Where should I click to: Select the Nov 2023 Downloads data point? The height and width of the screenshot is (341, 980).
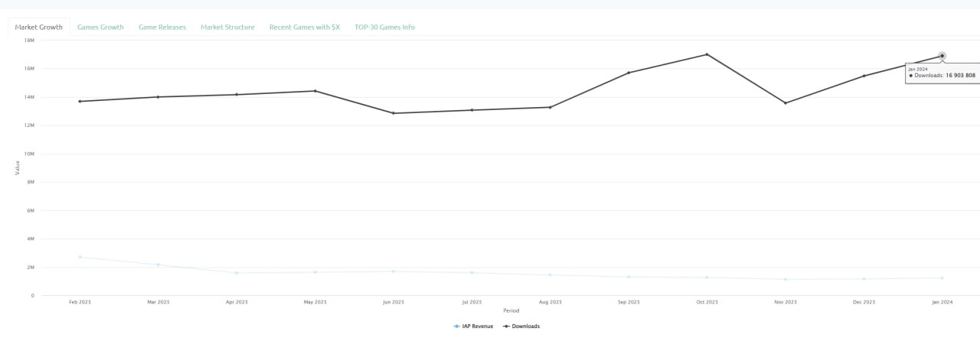coord(786,103)
